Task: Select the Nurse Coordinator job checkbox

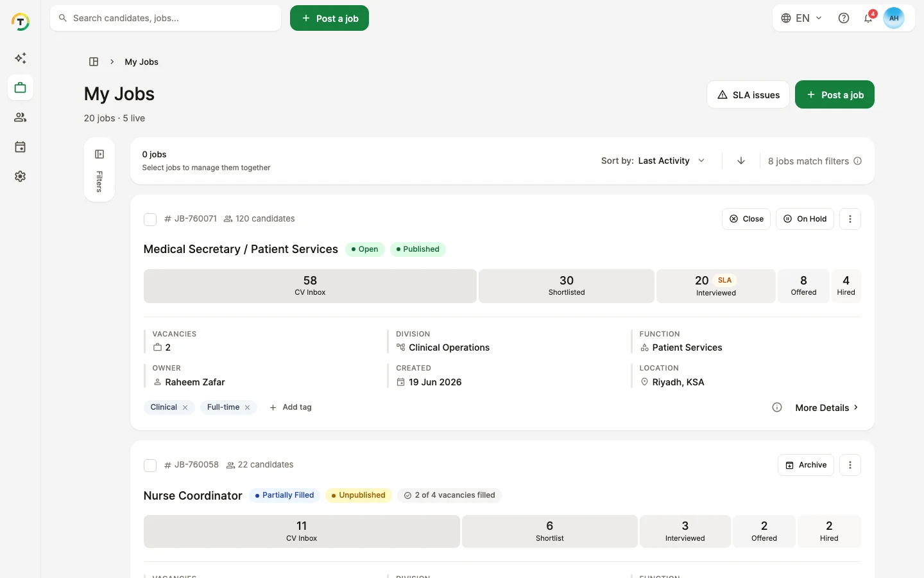Action: (x=150, y=466)
